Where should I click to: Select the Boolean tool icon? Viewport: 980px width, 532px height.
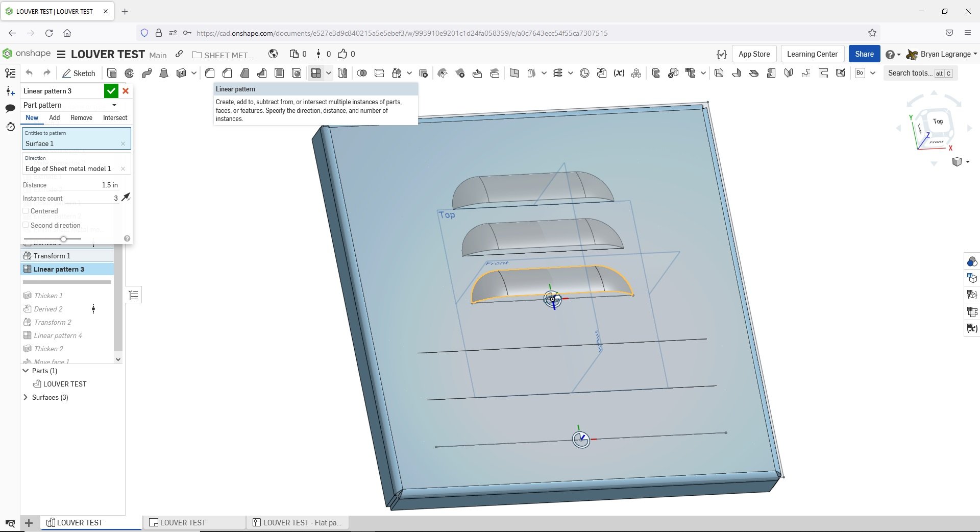point(362,73)
